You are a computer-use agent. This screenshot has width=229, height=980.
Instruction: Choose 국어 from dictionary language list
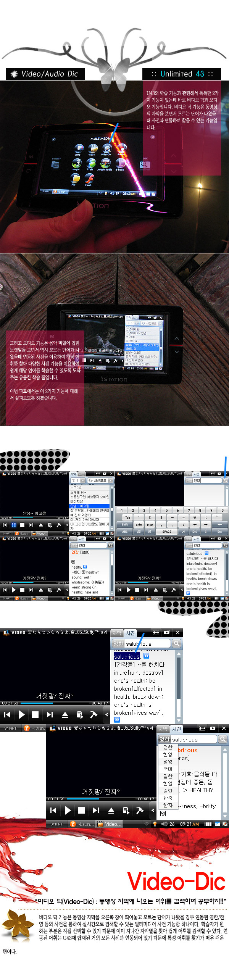point(168,769)
